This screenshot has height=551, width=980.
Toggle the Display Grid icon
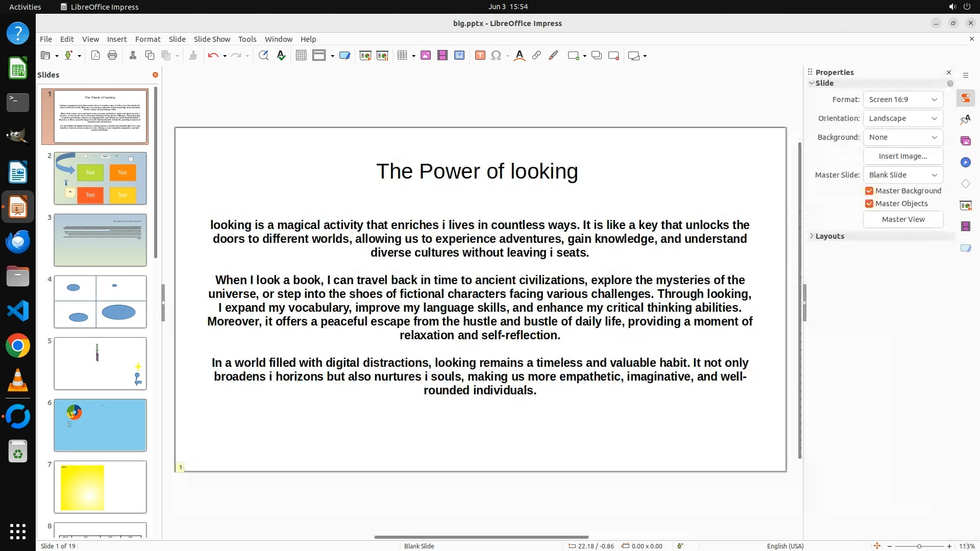click(x=301, y=56)
